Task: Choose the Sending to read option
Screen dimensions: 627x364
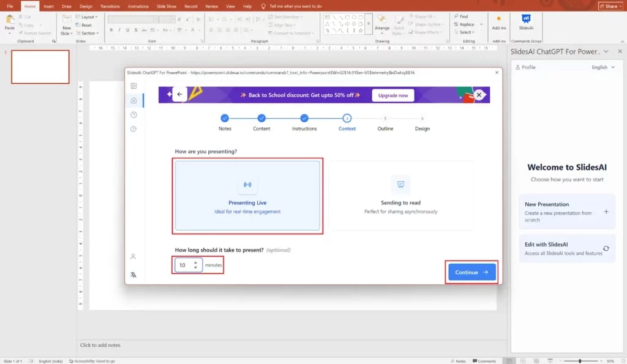Action: [x=400, y=196]
